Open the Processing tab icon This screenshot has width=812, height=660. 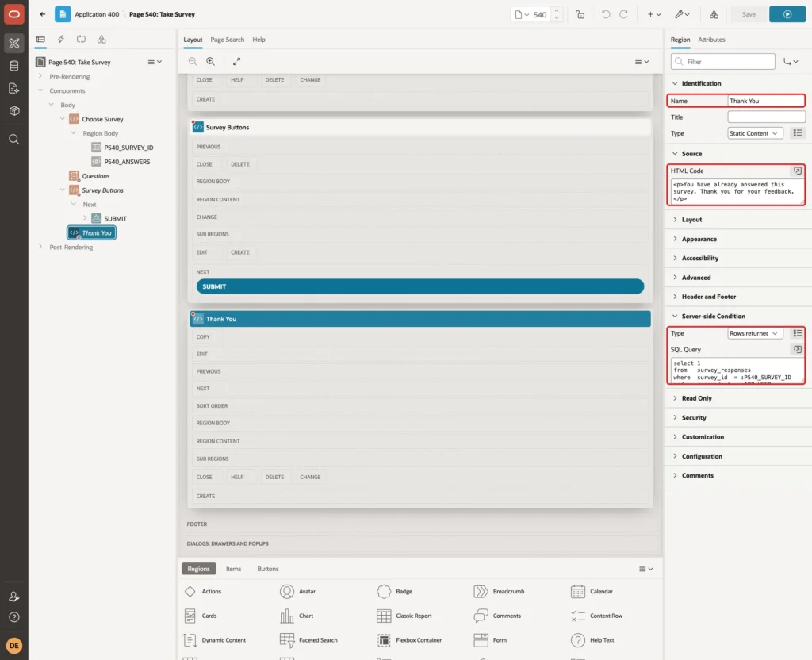[x=82, y=40]
